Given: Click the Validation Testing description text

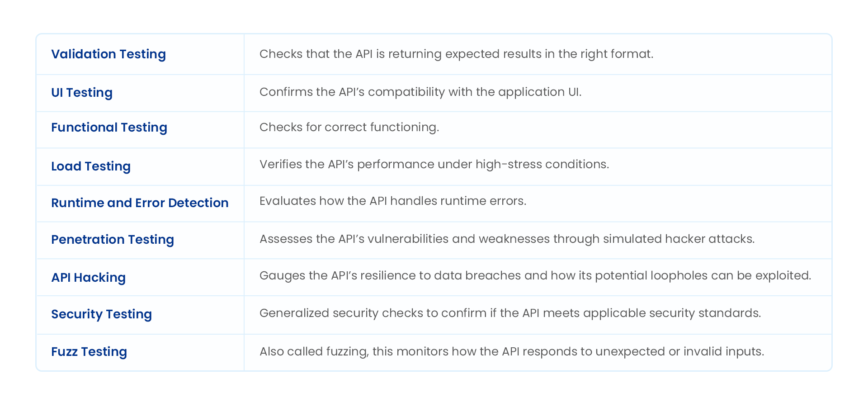Looking at the screenshot, I should [456, 54].
